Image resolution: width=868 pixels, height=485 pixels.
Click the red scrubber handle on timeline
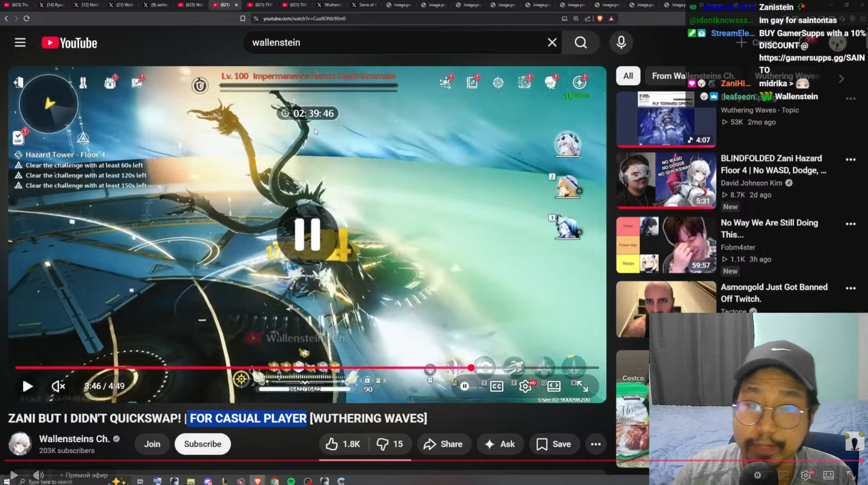point(471,368)
